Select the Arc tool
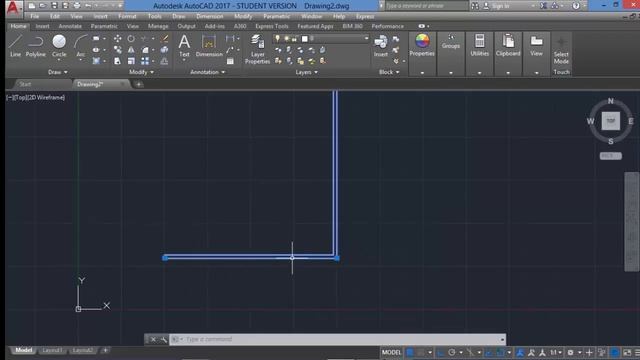 point(80,45)
